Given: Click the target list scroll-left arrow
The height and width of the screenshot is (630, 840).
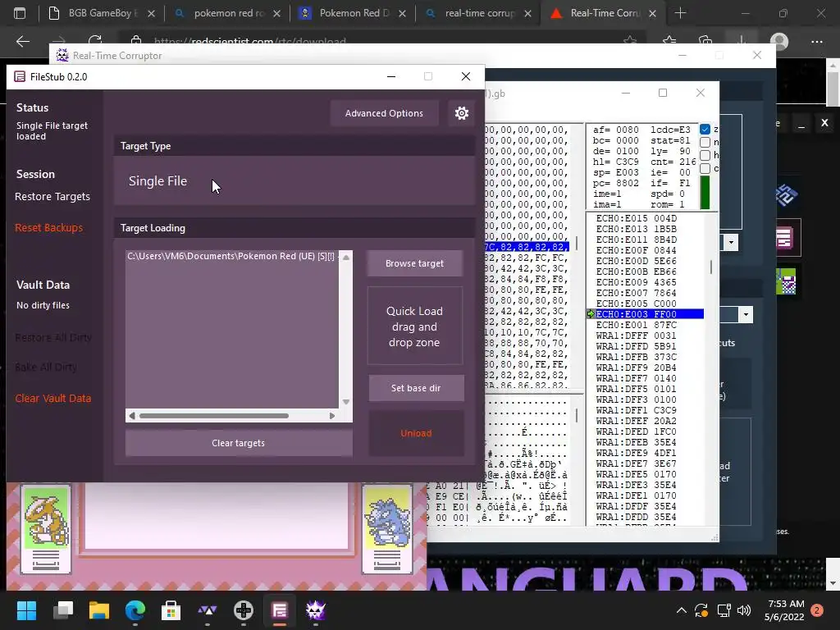Looking at the screenshot, I should click(x=132, y=416).
